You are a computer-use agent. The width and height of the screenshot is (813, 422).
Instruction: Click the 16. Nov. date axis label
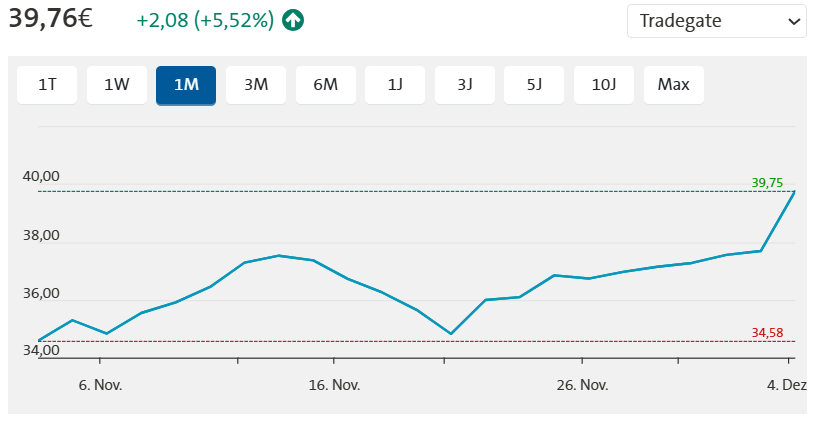click(334, 385)
